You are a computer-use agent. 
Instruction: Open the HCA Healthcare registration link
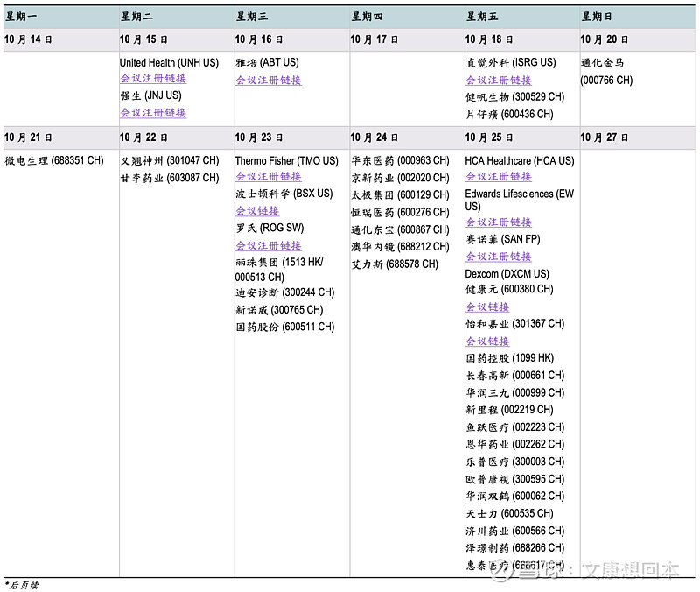tap(499, 177)
